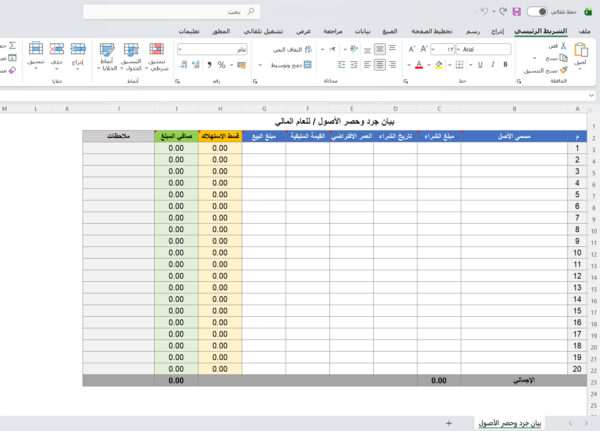Toggle Italic formatting
This screenshot has height=431, width=600.
(x=493, y=65)
